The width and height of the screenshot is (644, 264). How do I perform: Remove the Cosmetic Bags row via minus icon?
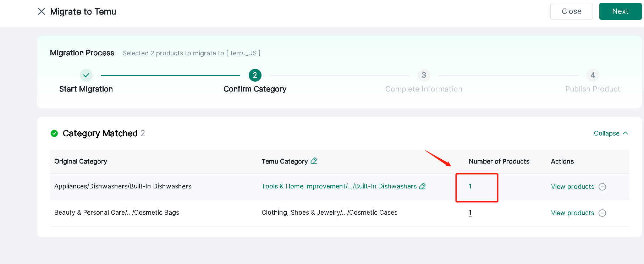coord(602,213)
